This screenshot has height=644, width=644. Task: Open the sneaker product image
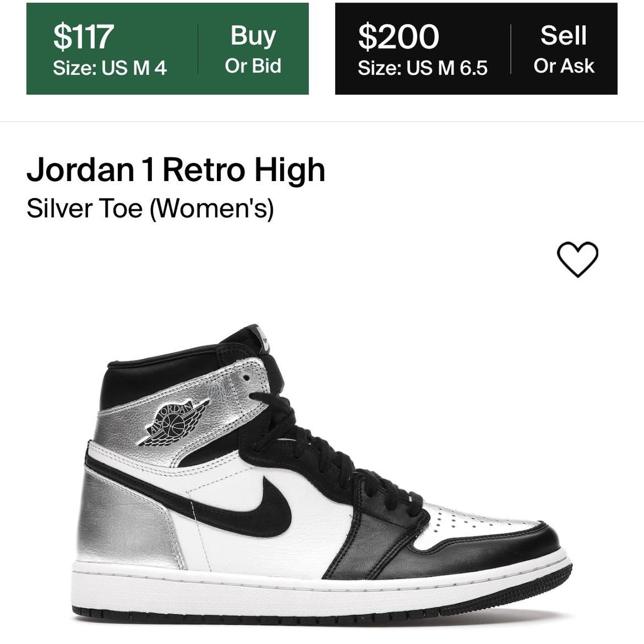(x=322, y=473)
